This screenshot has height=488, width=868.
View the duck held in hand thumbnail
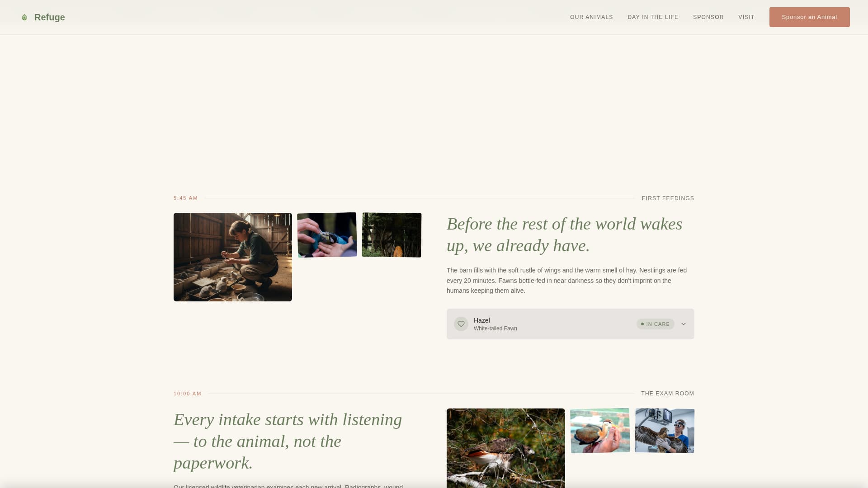pos(600,431)
